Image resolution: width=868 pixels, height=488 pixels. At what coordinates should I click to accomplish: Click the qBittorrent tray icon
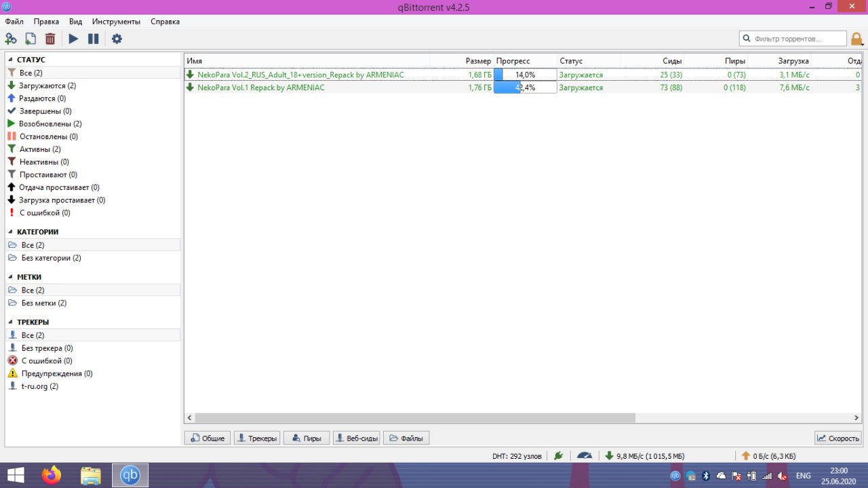point(675,476)
